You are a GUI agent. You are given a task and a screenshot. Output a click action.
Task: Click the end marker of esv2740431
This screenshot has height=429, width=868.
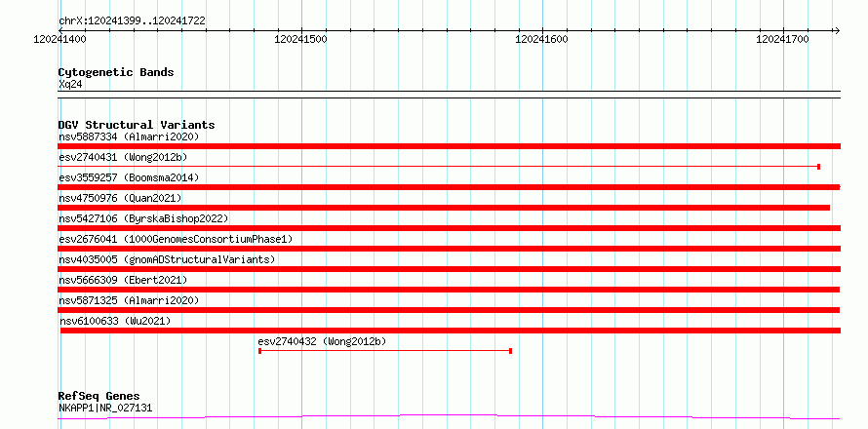[818, 167]
